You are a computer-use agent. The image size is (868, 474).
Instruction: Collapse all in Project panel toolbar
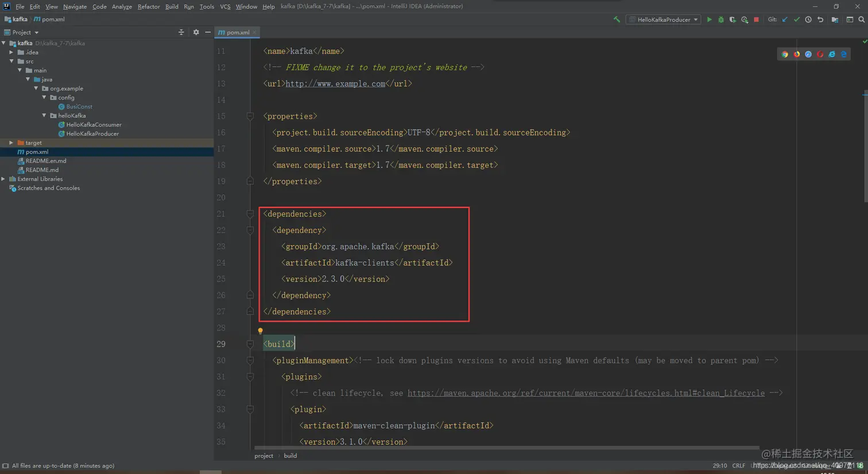pos(181,32)
